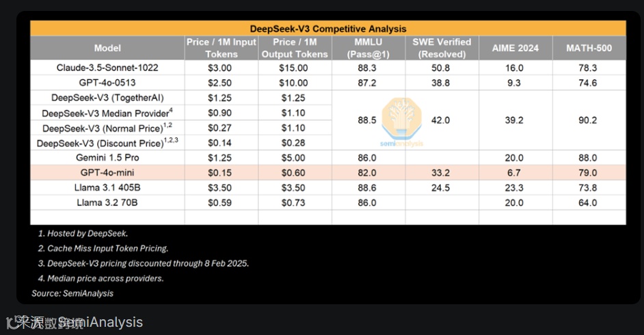
Task: Click the 'AIME 2024' column header
Action: point(515,48)
